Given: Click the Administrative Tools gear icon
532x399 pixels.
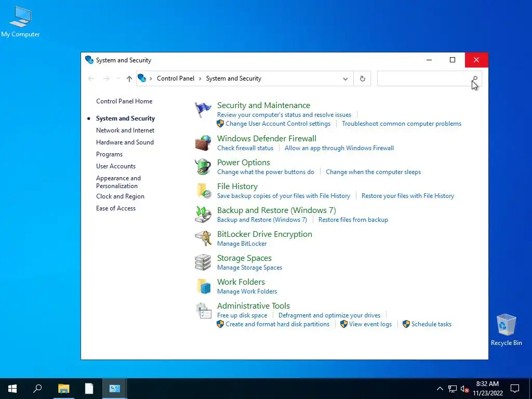Looking at the screenshot, I should 204,310.
